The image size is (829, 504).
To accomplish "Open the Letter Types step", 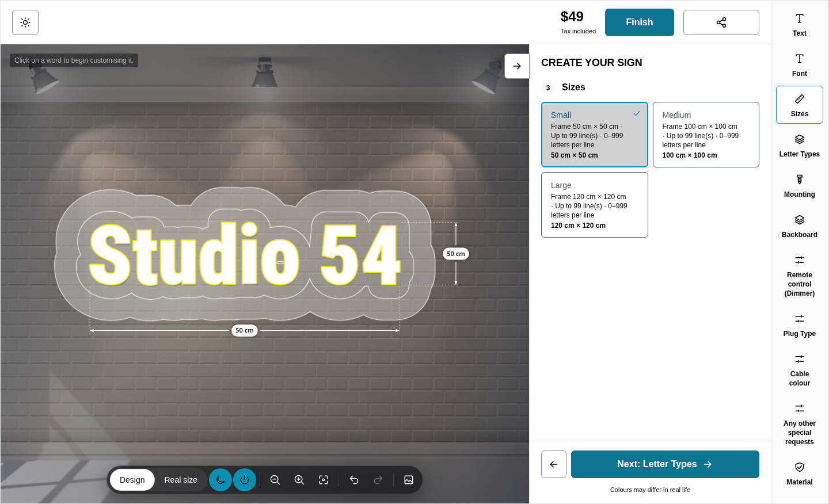I will click(800, 146).
